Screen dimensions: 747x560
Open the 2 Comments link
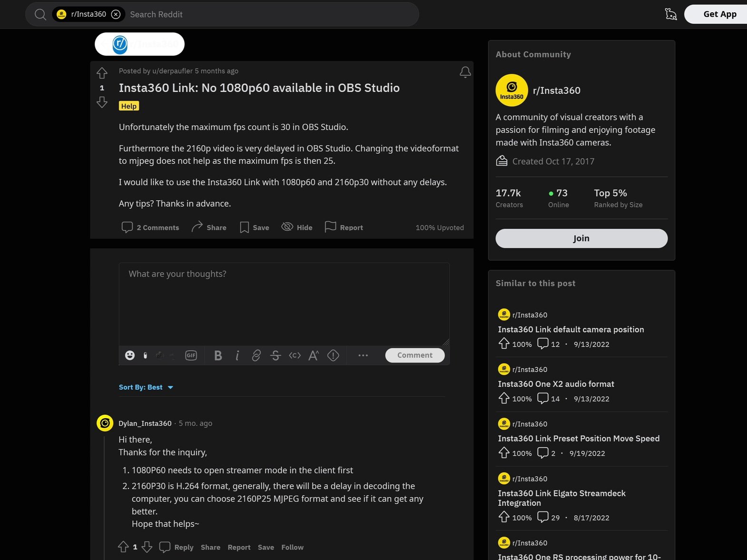click(150, 227)
